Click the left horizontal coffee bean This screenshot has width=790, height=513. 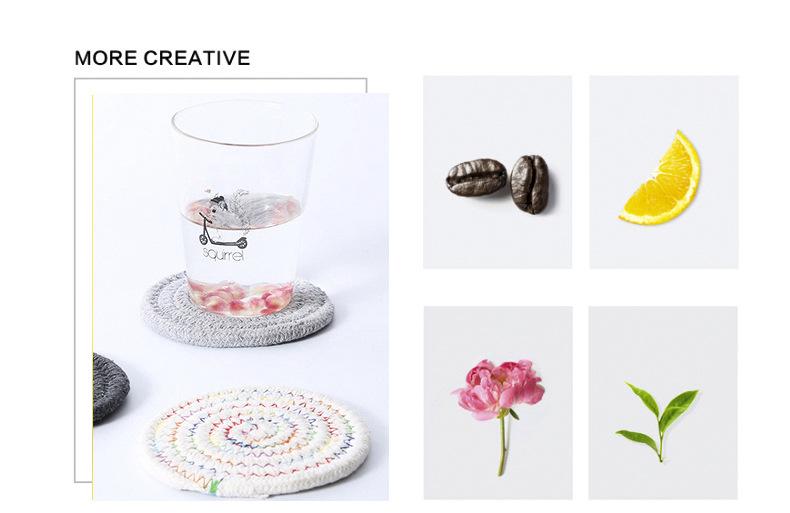coord(477,177)
